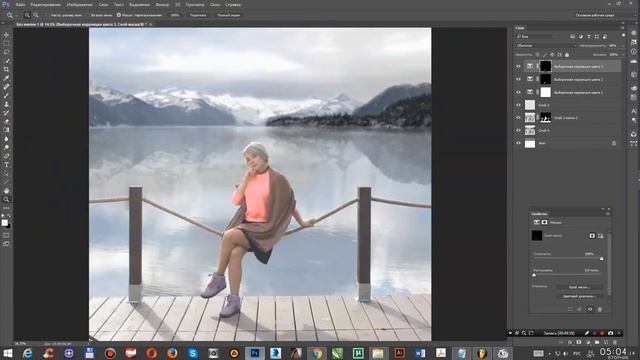640x360 pixels.
Task: Select the Lasso tool
Action: click(6, 52)
